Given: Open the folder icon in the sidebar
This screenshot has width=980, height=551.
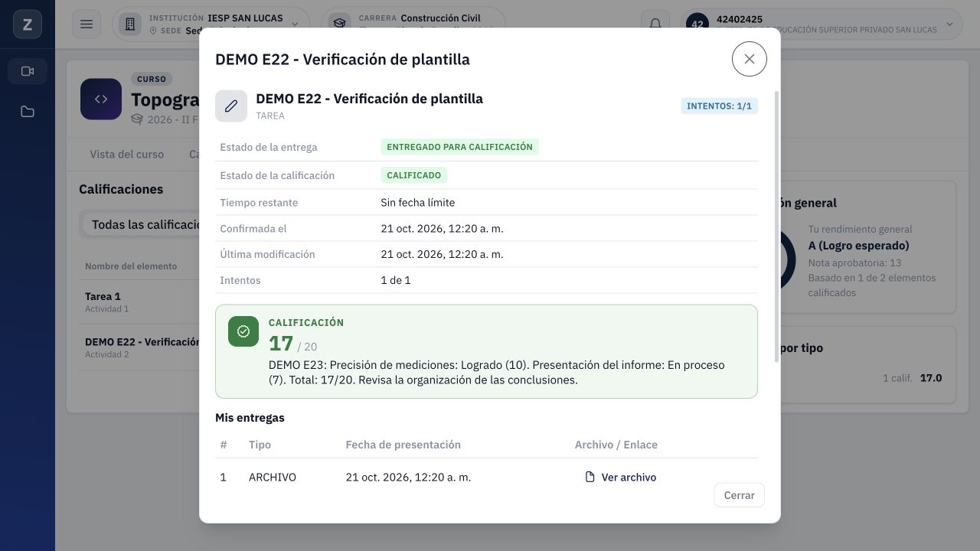Looking at the screenshot, I should [28, 112].
